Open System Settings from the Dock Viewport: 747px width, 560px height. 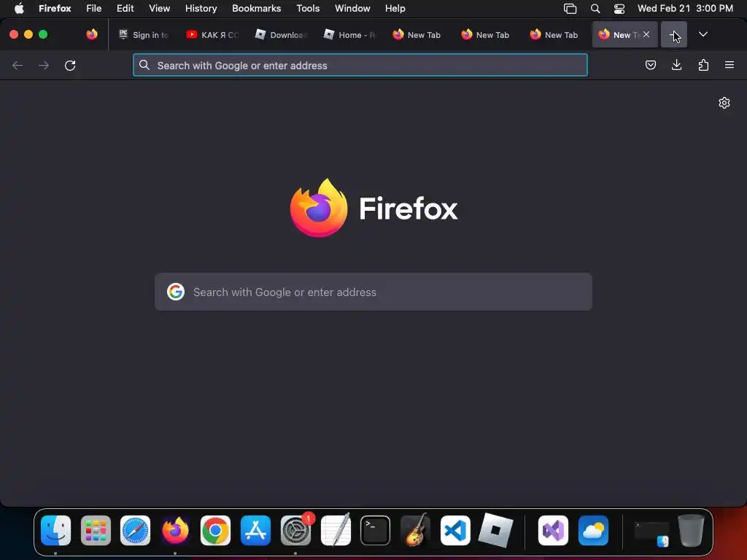coord(295,531)
